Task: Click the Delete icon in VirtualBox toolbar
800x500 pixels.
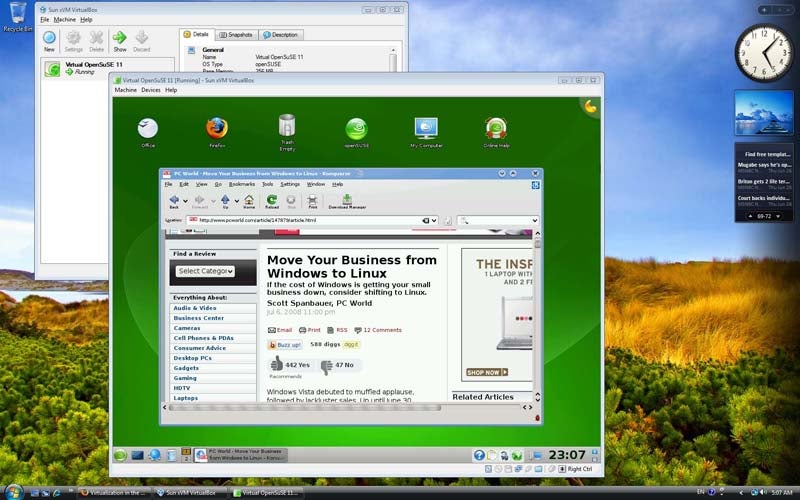Action: (x=96, y=38)
